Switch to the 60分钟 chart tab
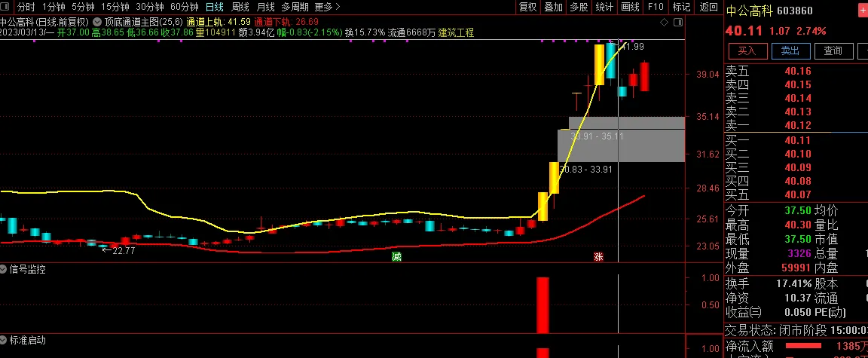The width and height of the screenshot is (868, 358). pos(184,7)
